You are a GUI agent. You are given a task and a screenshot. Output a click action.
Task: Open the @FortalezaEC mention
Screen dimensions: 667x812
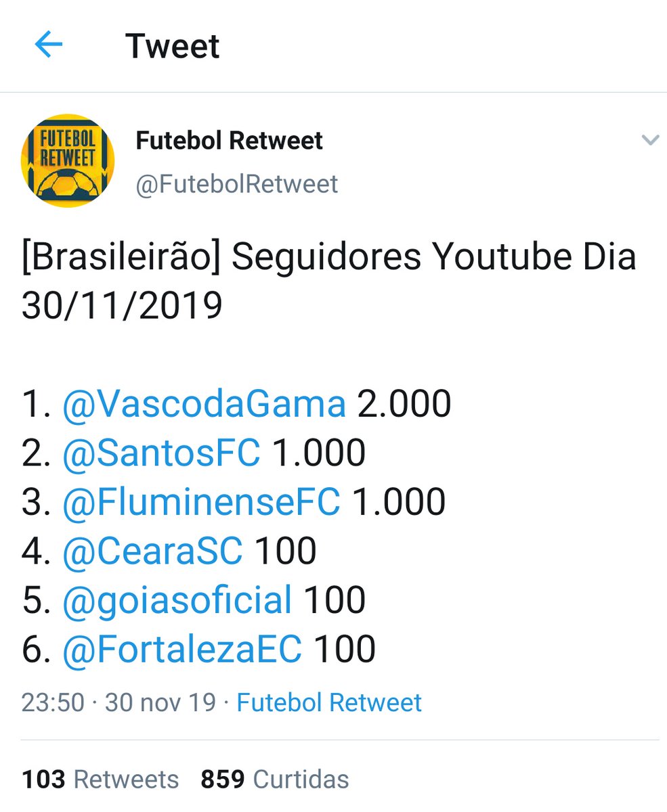tap(181, 648)
